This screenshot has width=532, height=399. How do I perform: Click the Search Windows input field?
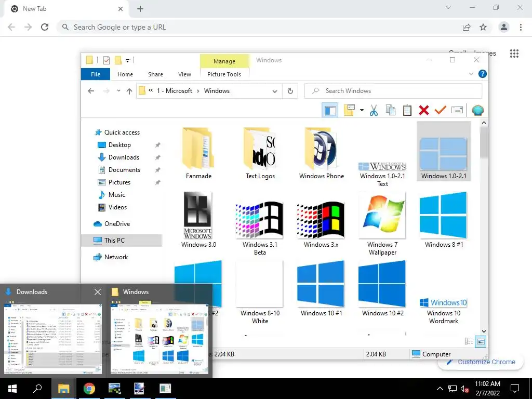click(x=393, y=91)
